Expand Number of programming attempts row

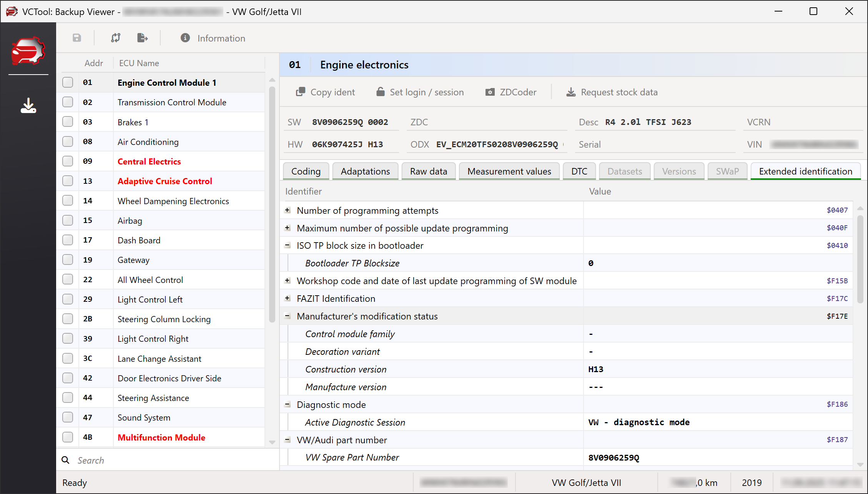pos(287,210)
